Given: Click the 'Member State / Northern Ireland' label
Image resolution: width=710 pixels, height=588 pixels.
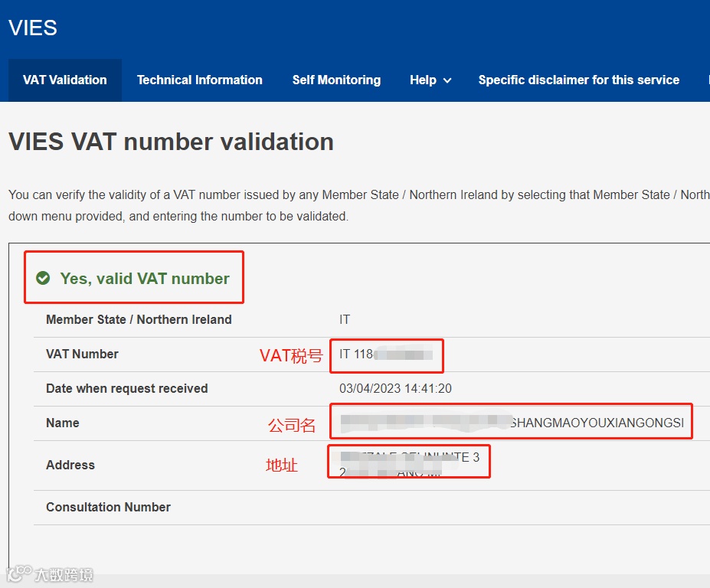Looking at the screenshot, I should point(139,319).
